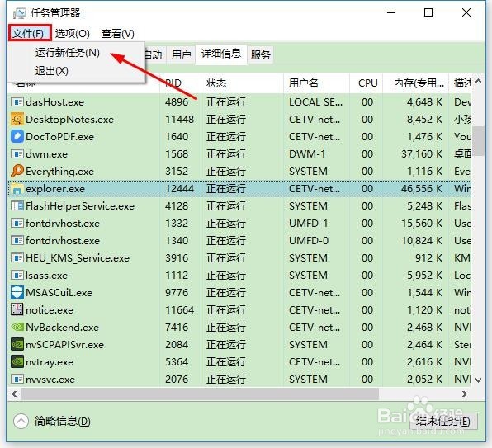This screenshot has height=448, width=492.
Task: Click the MSASCuiL.exe shield icon
Action: click(x=17, y=293)
